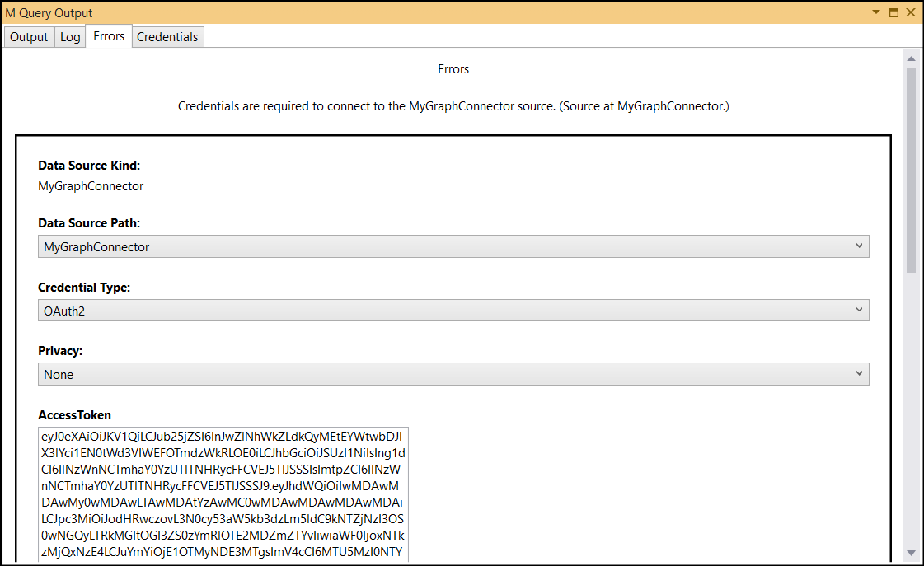Screen dimensions: 924x566
Task: Click the scrollbar down arrow
Action: tap(911, 553)
